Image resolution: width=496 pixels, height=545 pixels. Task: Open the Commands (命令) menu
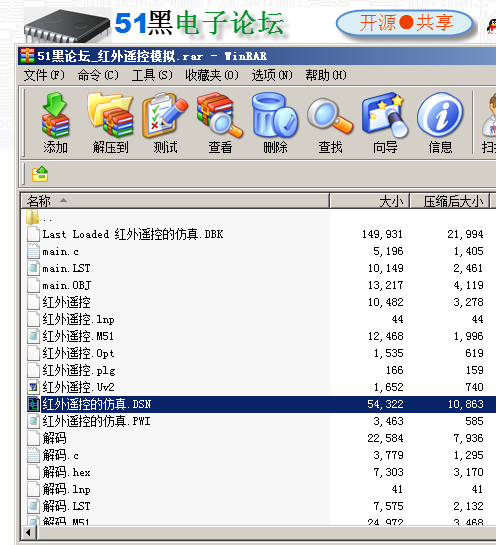[98, 75]
